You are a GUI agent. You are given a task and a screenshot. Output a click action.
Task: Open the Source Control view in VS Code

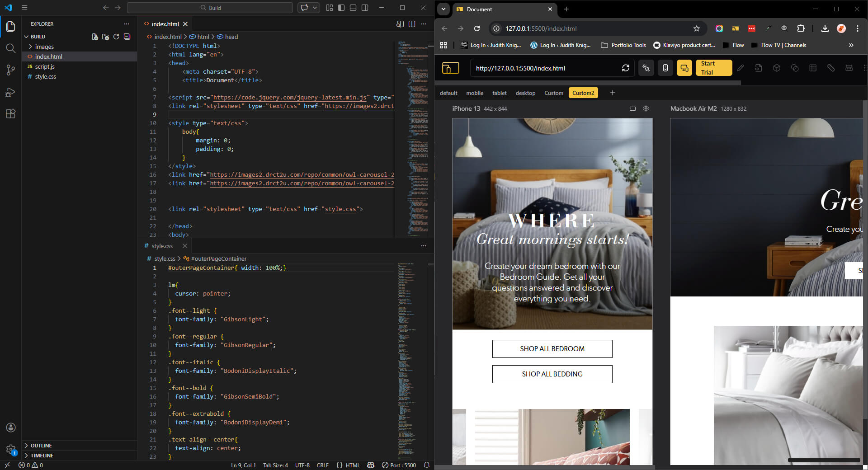tap(10, 70)
